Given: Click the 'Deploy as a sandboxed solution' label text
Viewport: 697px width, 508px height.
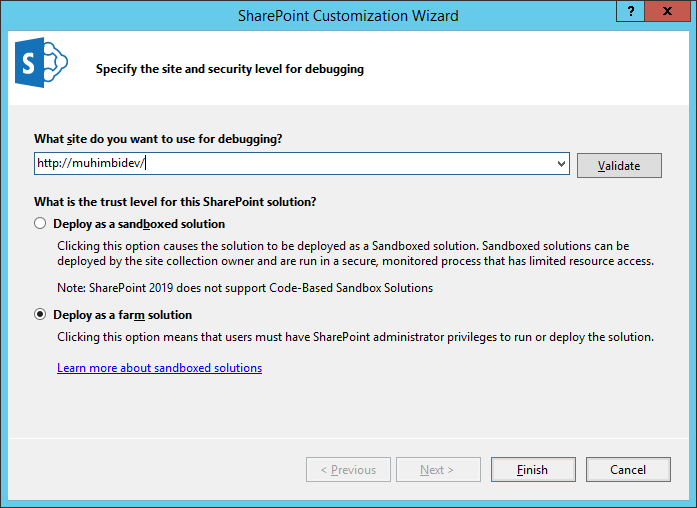Looking at the screenshot, I should point(139,224).
